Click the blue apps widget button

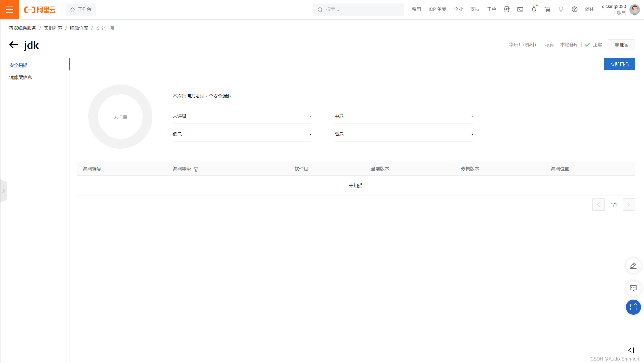click(x=633, y=307)
